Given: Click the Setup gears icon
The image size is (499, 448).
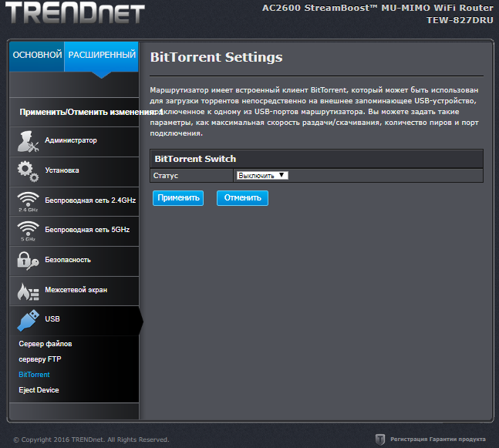Looking at the screenshot, I should tap(28, 171).
